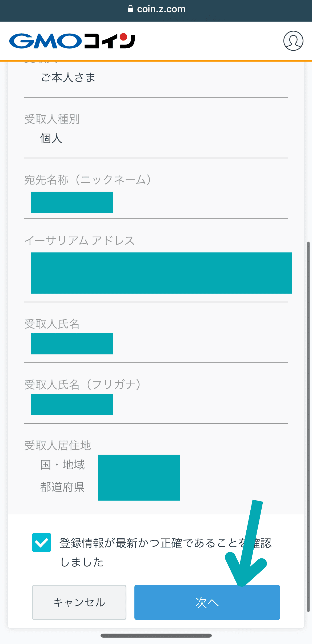Click the 国・地域 label

62,465
